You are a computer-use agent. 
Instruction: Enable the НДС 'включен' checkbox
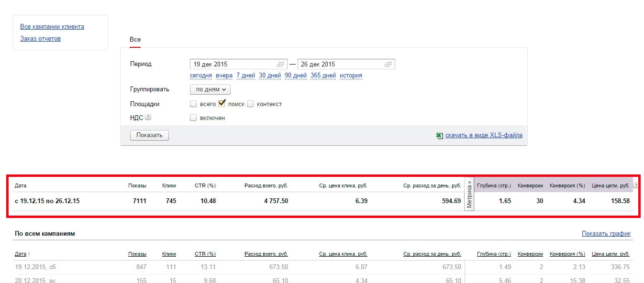click(x=193, y=118)
